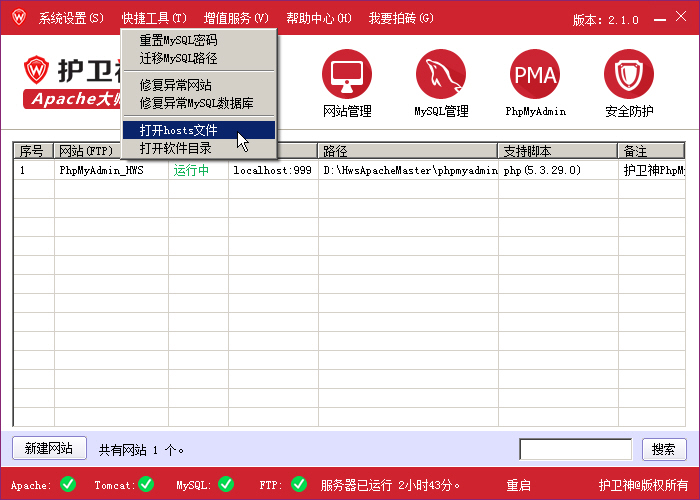Sort by the 网站(FTP) column header
700x500 pixels.
tap(88, 151)
